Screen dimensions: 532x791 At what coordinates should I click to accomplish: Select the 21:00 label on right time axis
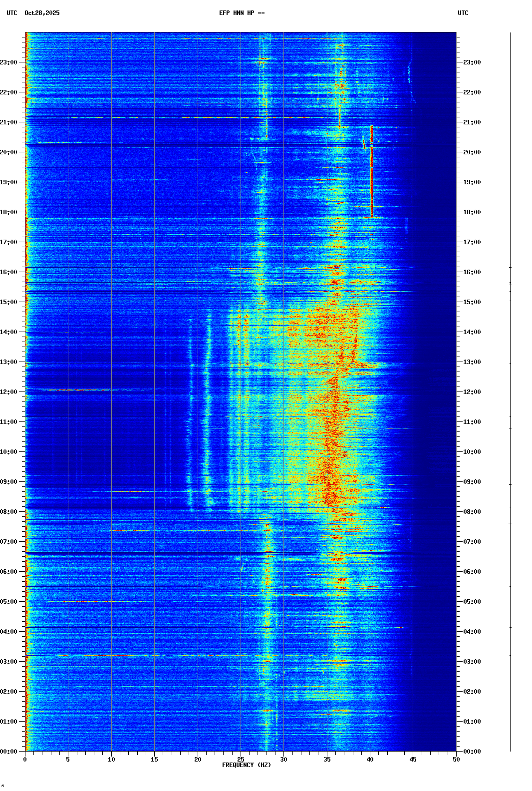(472, 122)
